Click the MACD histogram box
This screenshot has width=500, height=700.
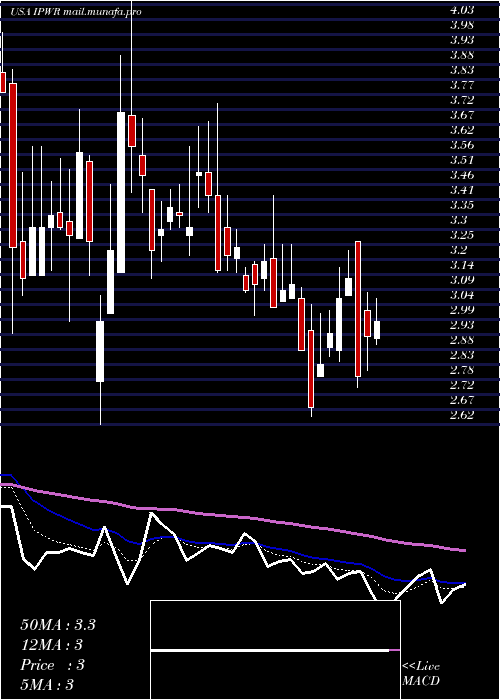click(x=275, y=650)
